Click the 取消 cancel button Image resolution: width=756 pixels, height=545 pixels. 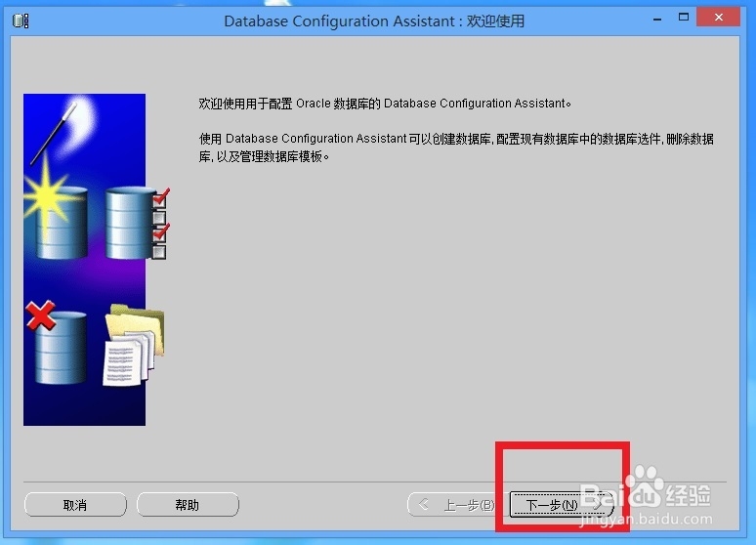point(75,505)
